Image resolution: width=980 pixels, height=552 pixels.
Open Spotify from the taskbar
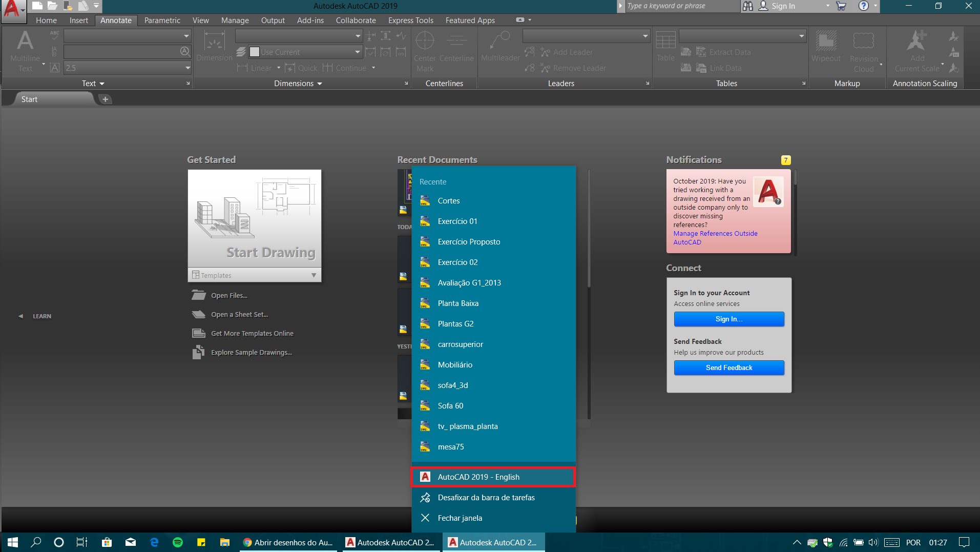point(177,542)
